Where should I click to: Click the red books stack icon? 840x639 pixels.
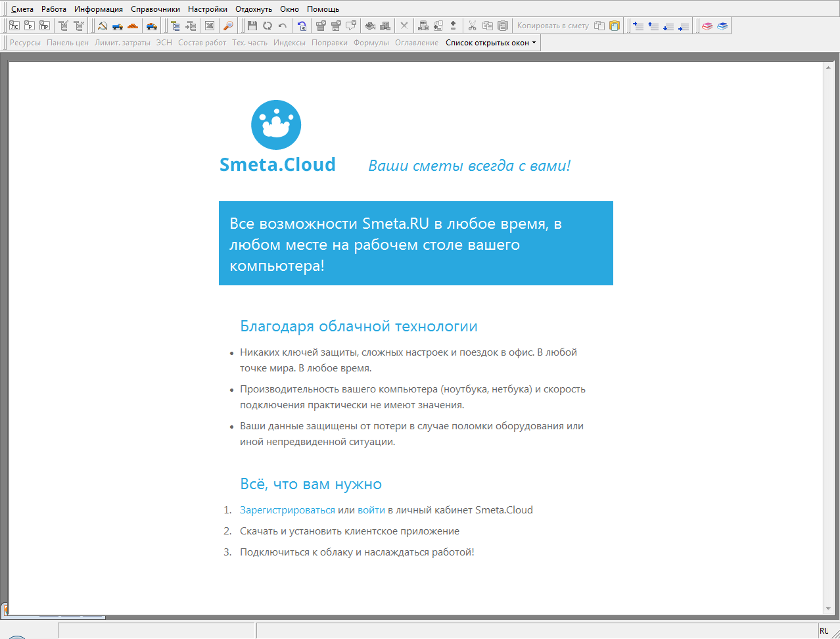tap(707, 26)
